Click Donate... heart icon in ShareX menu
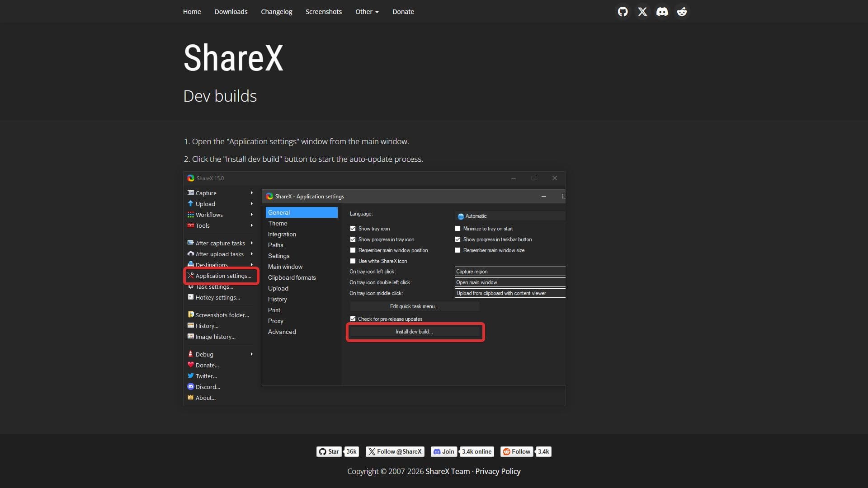Screen dimensions: 868x488 [191, 365]
